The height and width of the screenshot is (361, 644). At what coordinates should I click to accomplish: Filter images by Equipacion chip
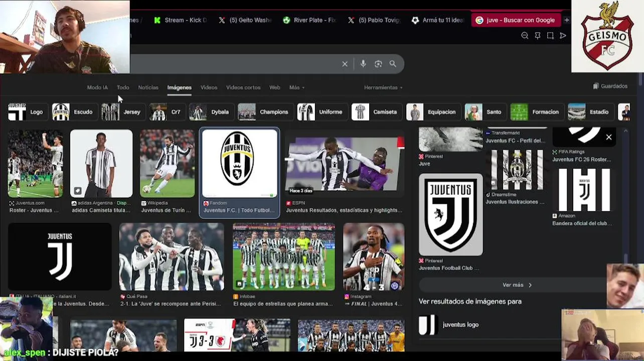(x=432, y=112)
